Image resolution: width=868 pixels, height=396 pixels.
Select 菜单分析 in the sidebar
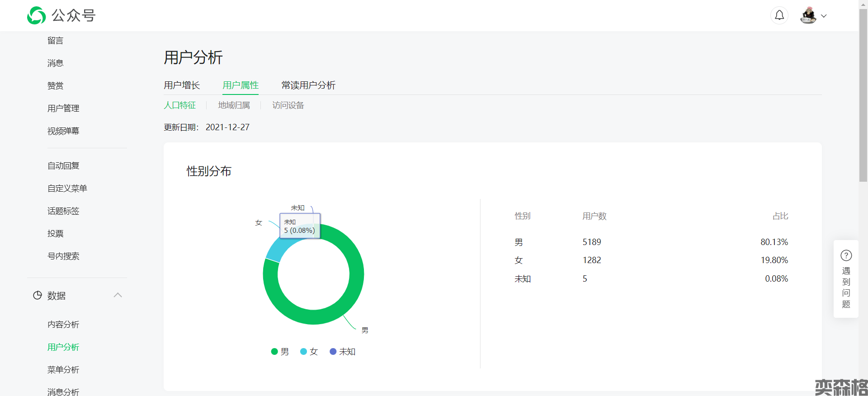click(63, 370)
